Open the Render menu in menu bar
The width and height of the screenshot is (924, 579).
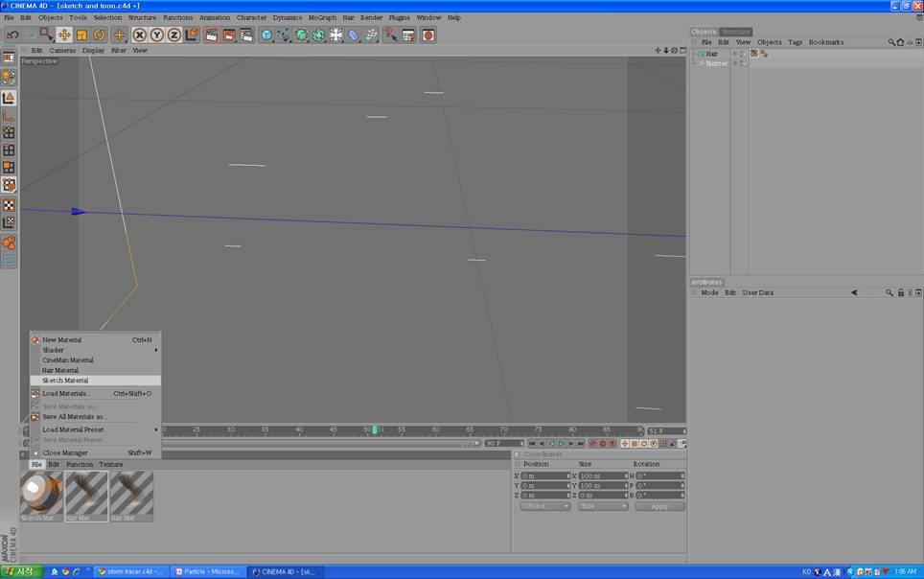371,17
